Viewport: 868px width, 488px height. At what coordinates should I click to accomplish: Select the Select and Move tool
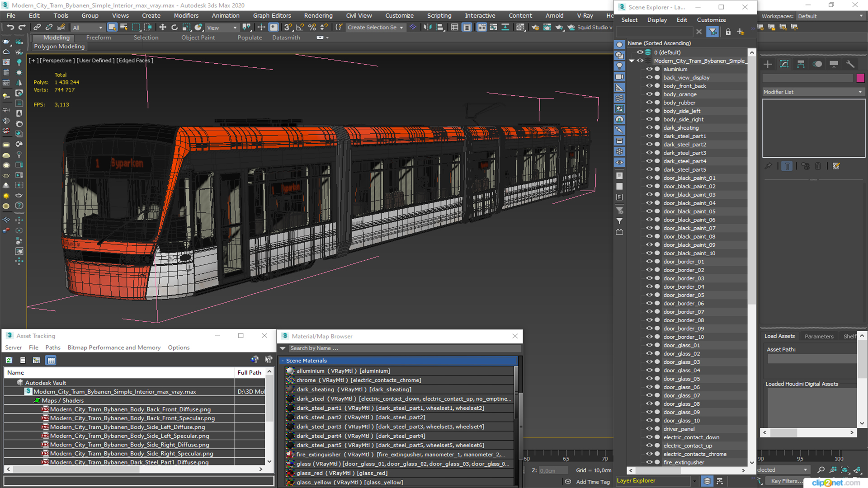tap(163, 28)
